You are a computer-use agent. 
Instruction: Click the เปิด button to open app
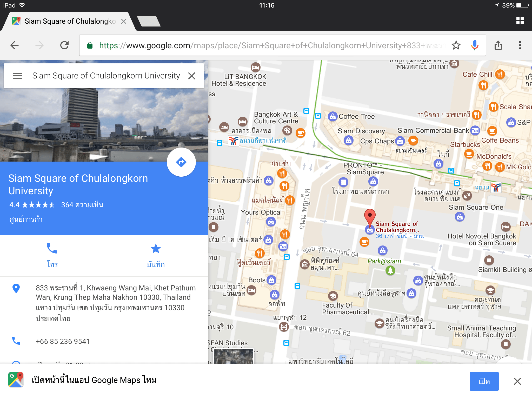[x=484, y=381]
